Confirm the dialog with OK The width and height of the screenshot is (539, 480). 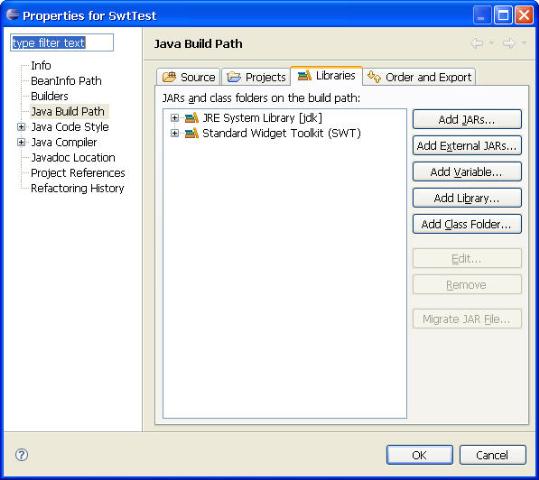[419, 455]
